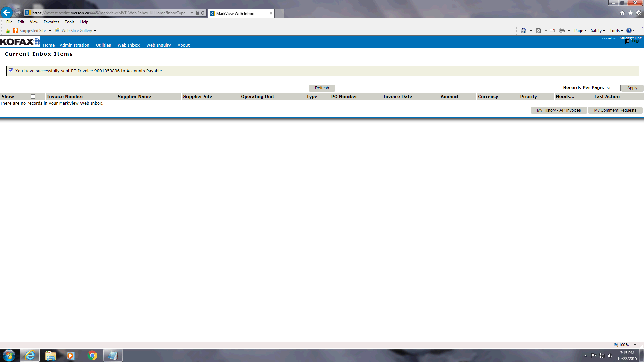Open the Help question mark icon
The height and width of the screenshot is (362, 644).
pos(629,31)
